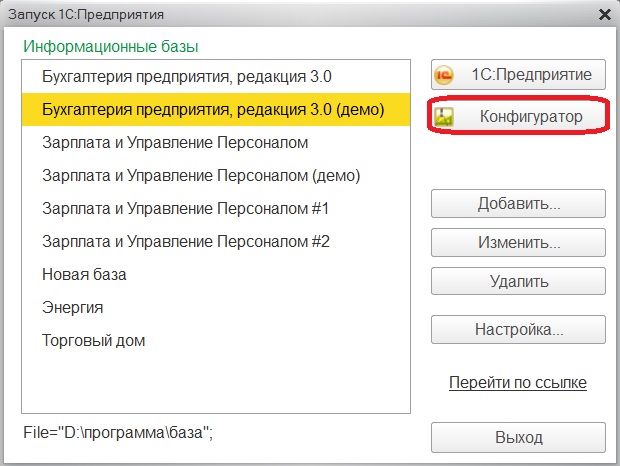Click the Добавить... button
The width and height of the screenshot is (620, 466).
518,204
